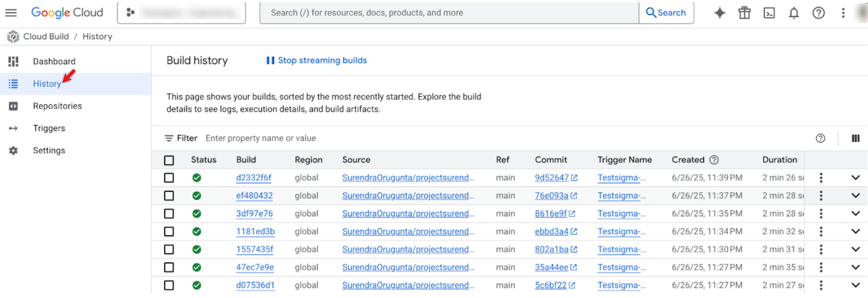Expand row of build d2332f6f

(856, 177)
